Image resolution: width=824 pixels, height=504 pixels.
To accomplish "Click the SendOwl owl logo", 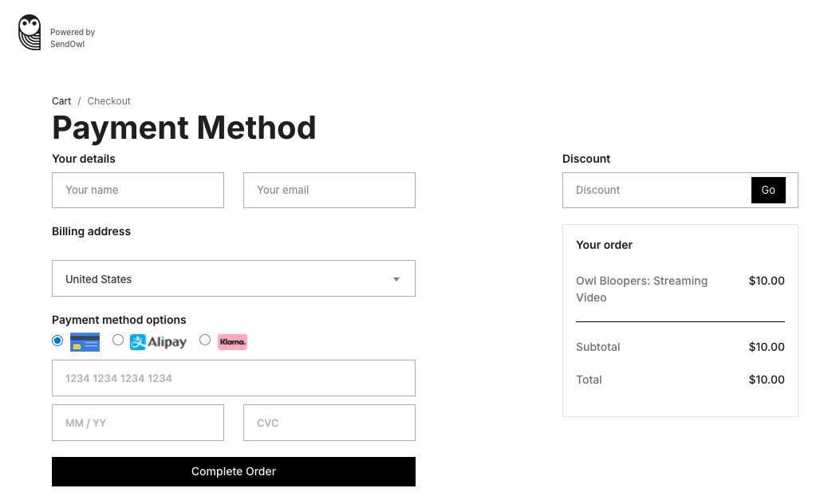I will pos(30,33).
